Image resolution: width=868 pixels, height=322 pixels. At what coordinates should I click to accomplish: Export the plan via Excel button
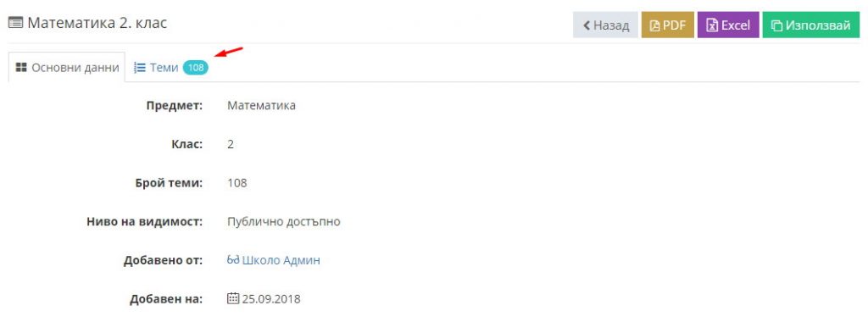coord(728,25)
